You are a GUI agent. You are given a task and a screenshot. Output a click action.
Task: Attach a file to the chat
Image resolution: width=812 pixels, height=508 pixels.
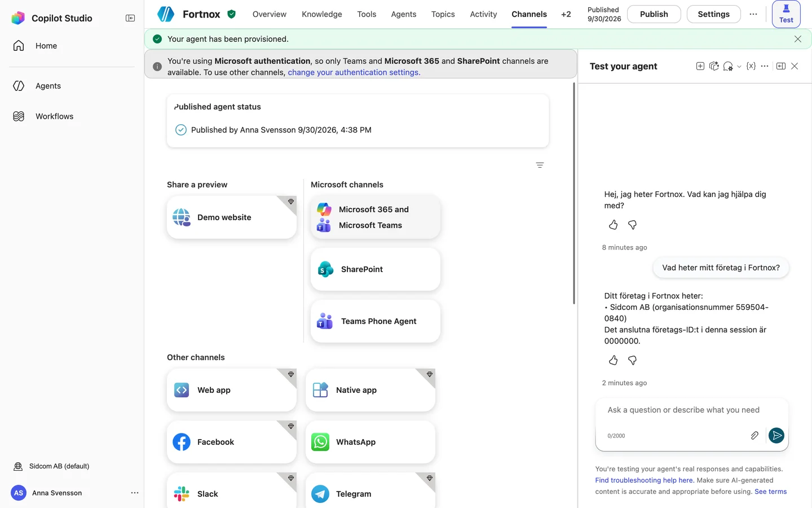tap(754, 435)
